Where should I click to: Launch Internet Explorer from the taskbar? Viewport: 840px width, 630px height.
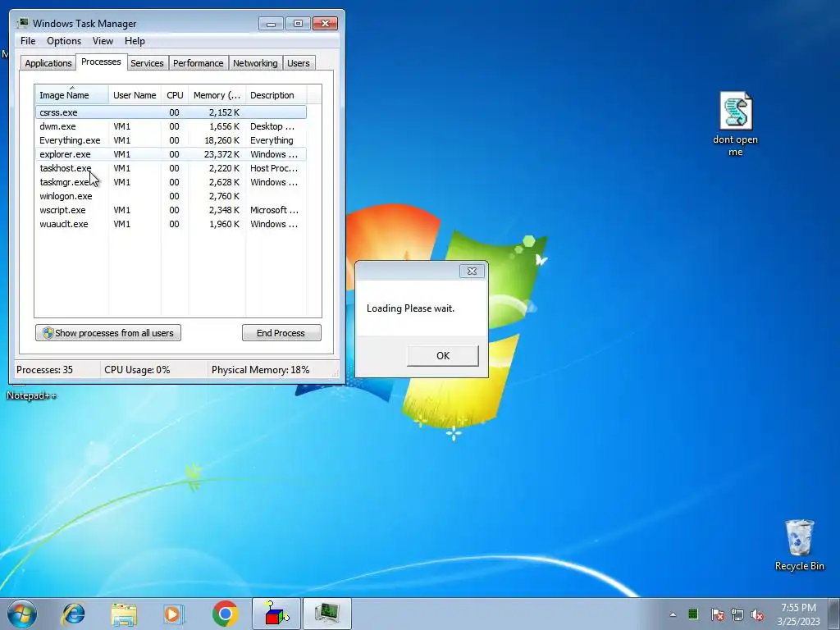73,614
